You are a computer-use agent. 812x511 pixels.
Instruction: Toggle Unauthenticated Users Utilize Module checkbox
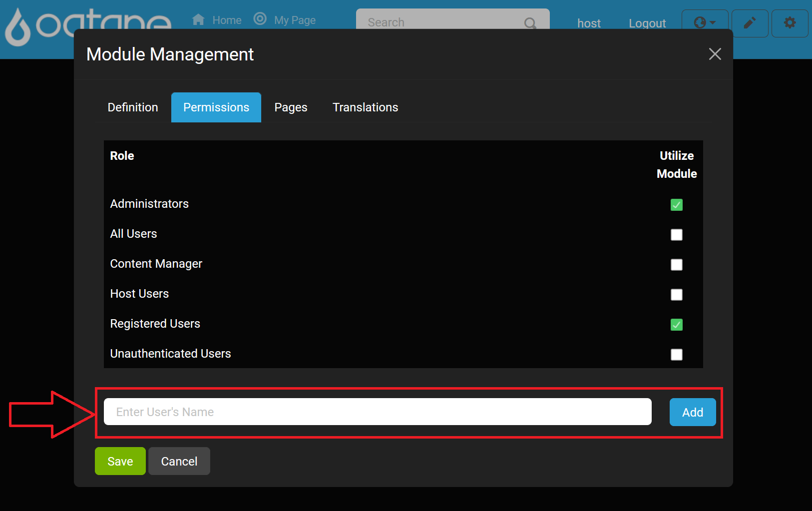point(676,355)
